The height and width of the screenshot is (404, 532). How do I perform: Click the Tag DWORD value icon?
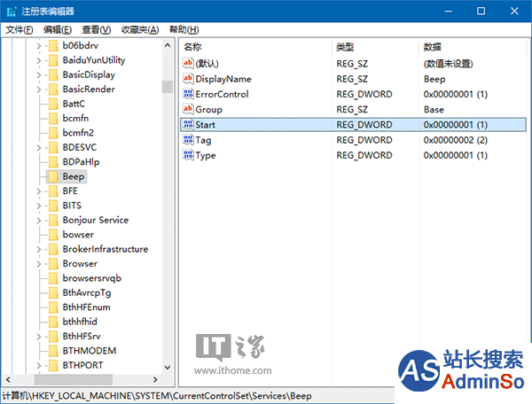(x=188, y=140)
